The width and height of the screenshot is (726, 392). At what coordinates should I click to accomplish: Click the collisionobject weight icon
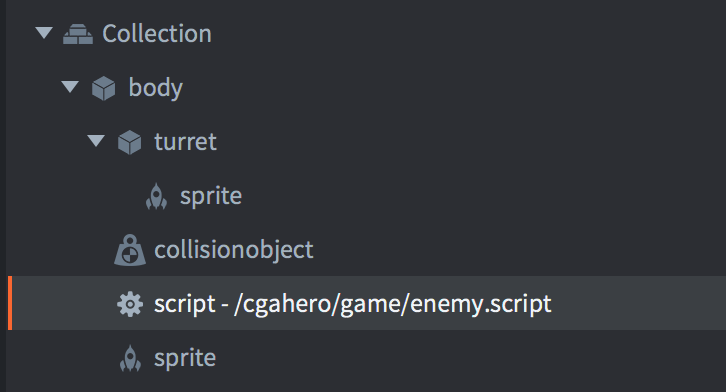click(130, 250)
